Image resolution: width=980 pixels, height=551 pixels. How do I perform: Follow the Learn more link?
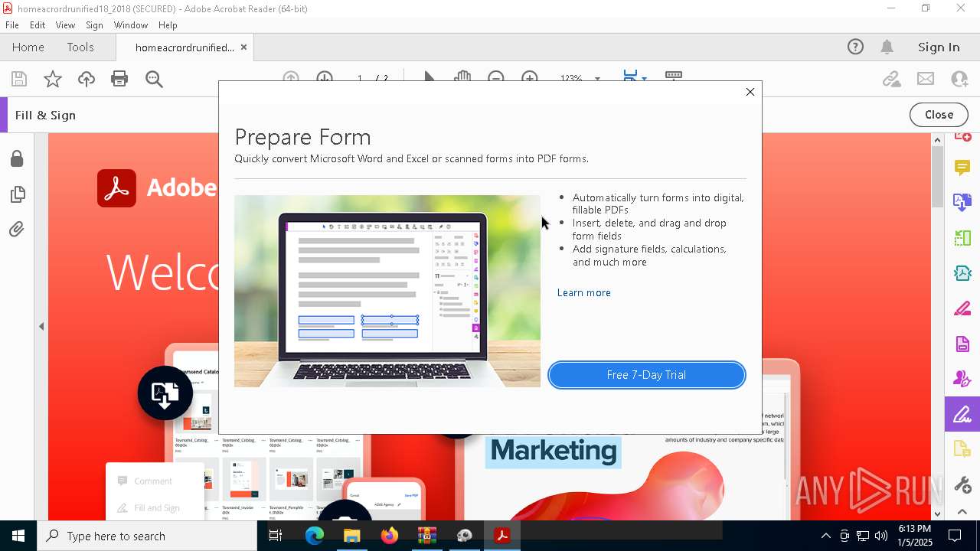coord(584,293)
